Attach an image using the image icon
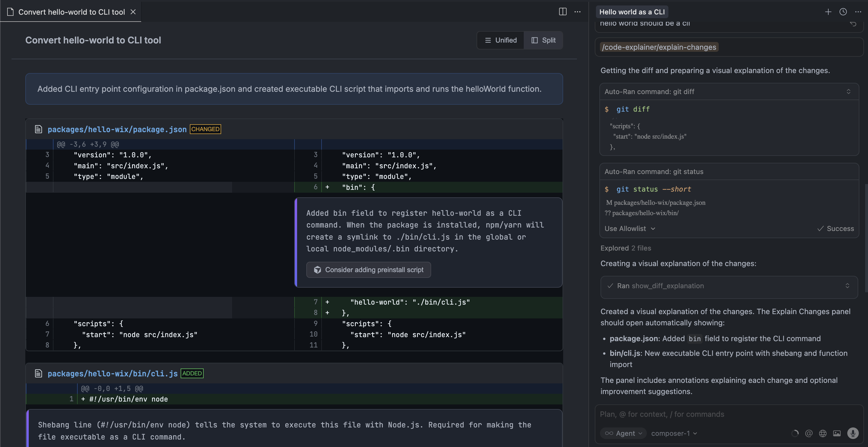The width and height of the screenshot is (868, 447). (x=837, y=433)
